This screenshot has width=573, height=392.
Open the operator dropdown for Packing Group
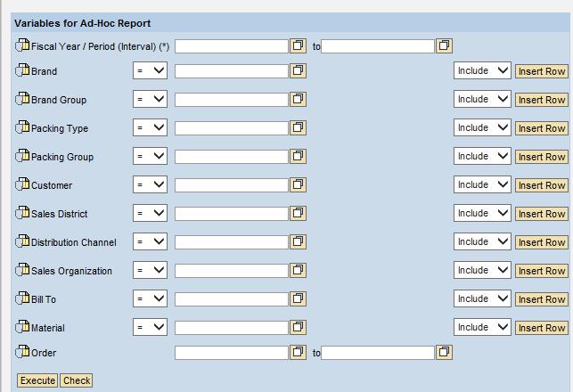coord(151,156)
